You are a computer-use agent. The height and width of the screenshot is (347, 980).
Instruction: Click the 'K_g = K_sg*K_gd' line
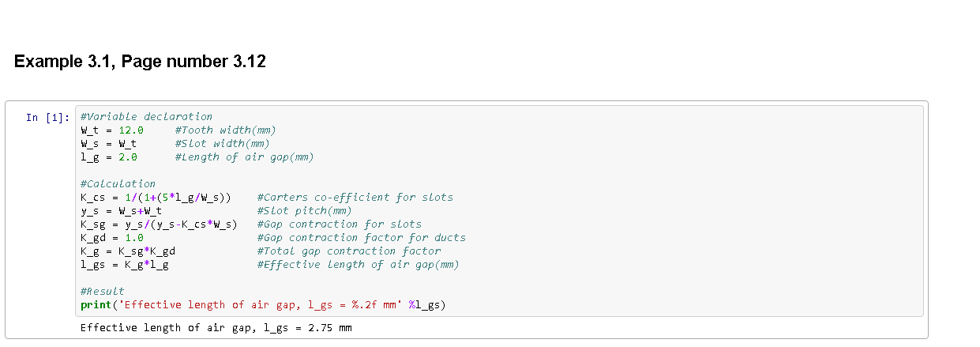(127, 251)
